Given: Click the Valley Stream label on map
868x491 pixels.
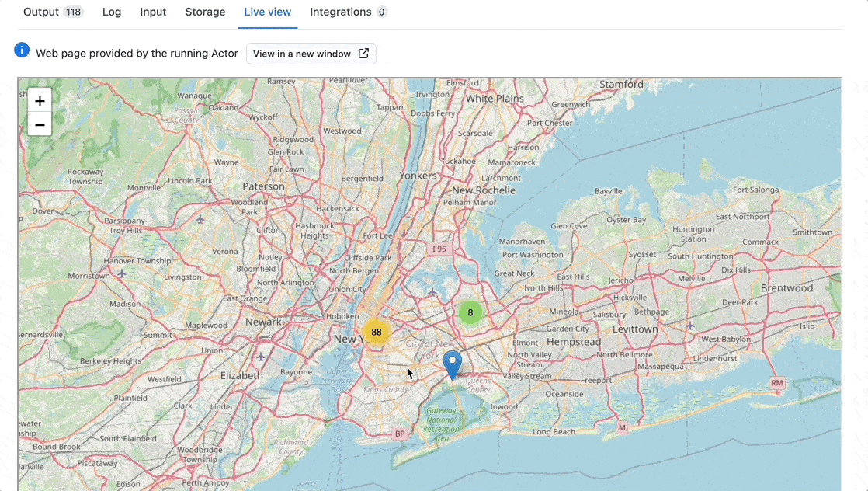Looking at the screenshot, I should [x=527, y=376].
